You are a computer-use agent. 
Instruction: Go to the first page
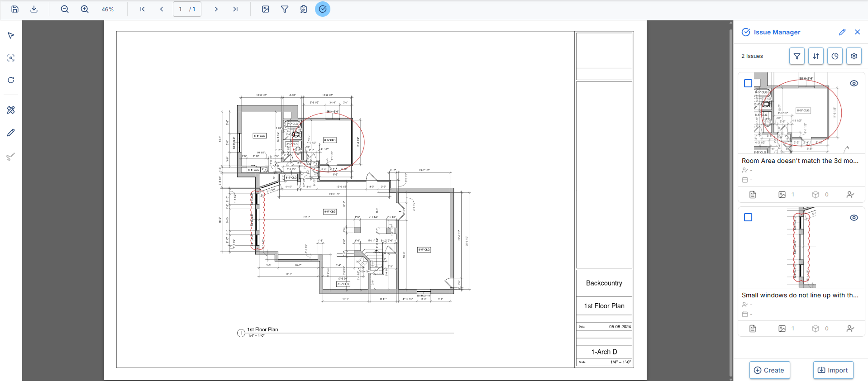(143, 9)
